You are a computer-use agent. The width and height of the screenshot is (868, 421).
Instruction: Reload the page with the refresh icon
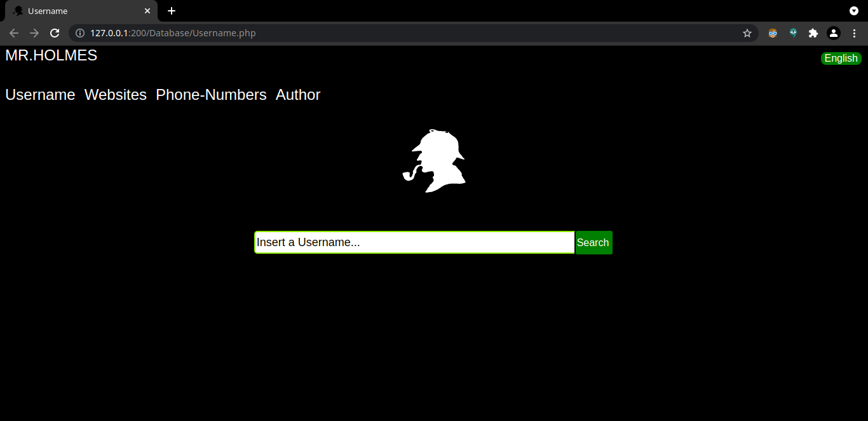[55, 33]
